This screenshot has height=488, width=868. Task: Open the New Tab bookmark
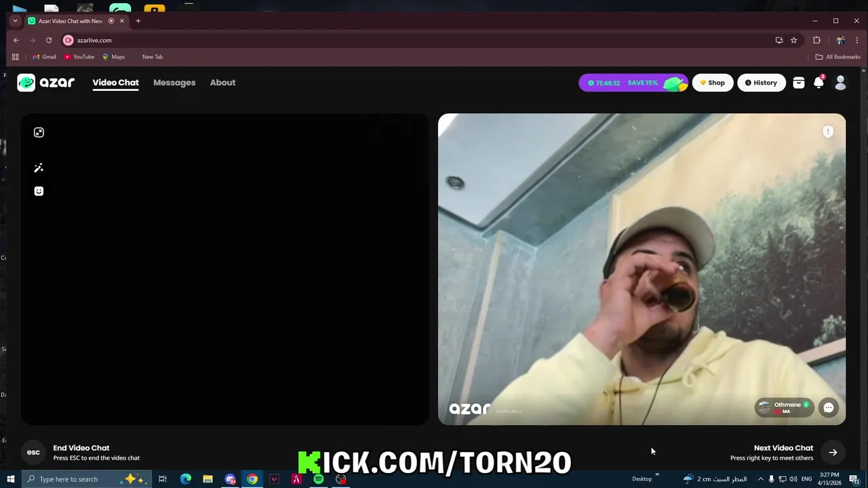(148, 57)
